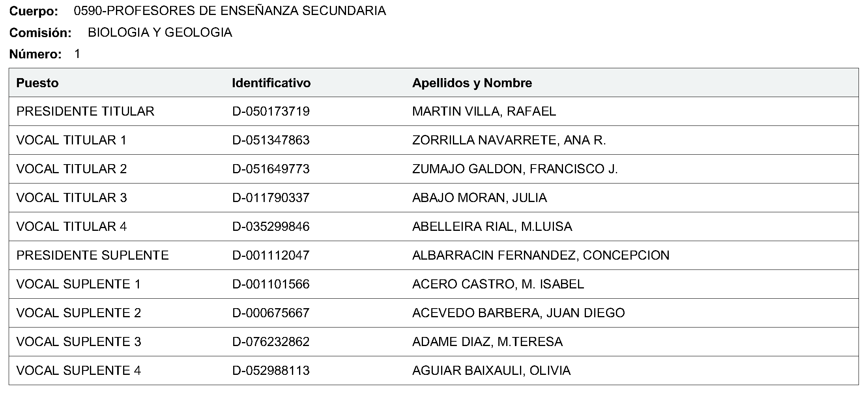Select identifier D-001101566
The width and height of the screenshot is (868, 393).
(x=271, y=284)
